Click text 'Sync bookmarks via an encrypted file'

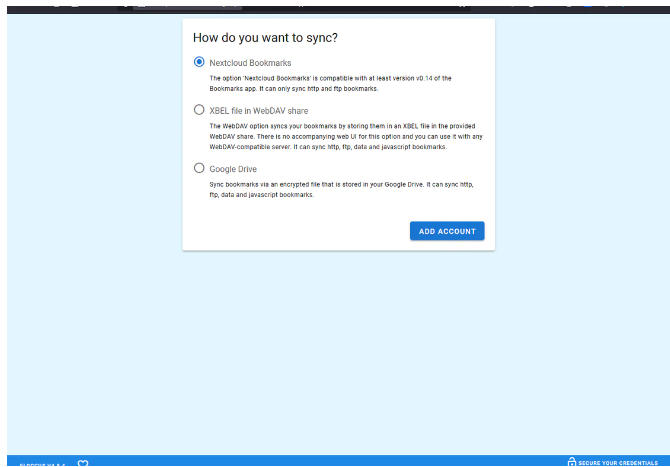[341, 189]
